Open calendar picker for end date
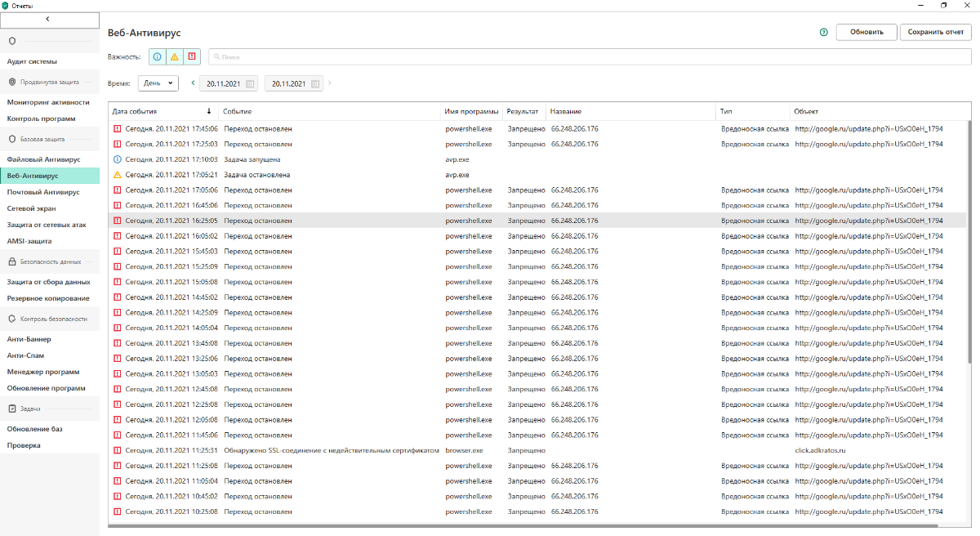The image size is (980, 536). pyautogui.click(x=315, y=83)
